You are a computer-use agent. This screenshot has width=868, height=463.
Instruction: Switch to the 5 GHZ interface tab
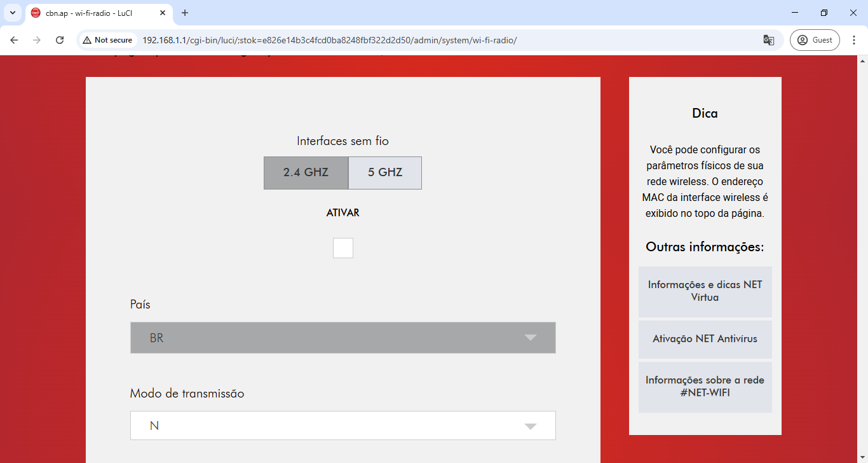point(385,172)
